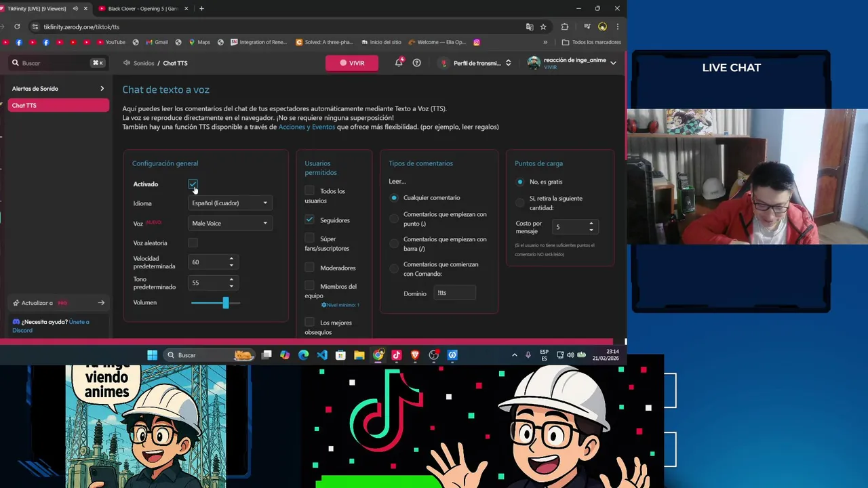868x488 pixels.
Task: Show more bookmarks with the double chevron
Action: tap(545, 42)
